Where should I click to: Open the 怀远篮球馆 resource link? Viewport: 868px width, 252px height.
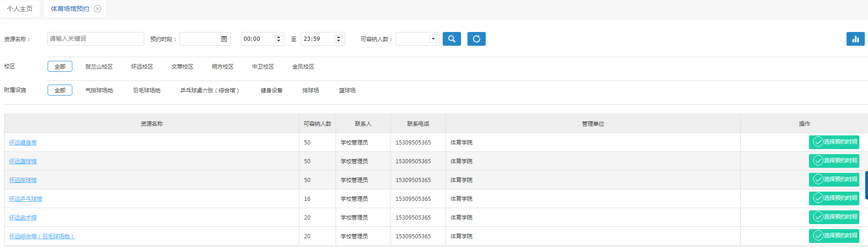click(23, 161)
